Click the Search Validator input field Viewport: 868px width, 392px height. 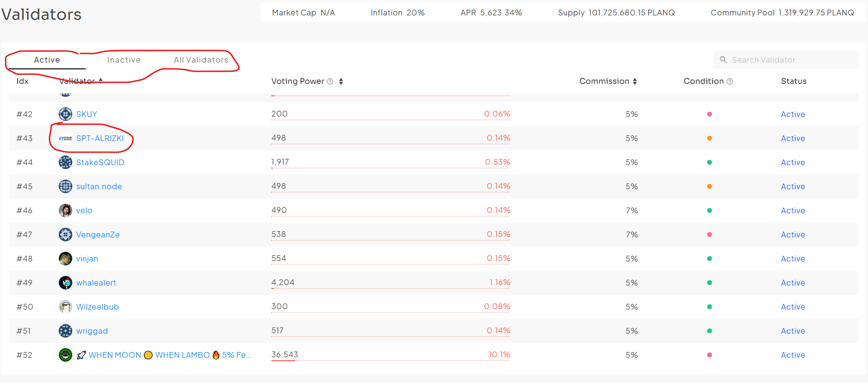pyautogui.click(x=790, y=60)
